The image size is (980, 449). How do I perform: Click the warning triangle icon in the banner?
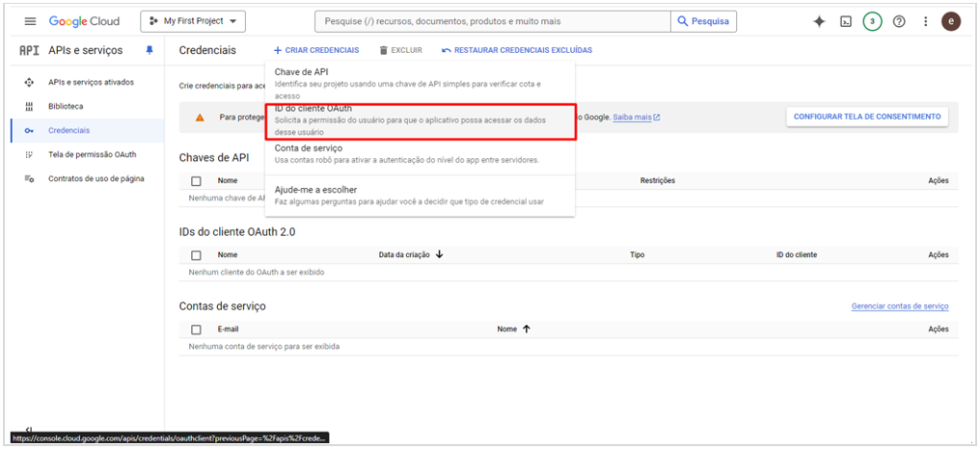tap(200, 118)
